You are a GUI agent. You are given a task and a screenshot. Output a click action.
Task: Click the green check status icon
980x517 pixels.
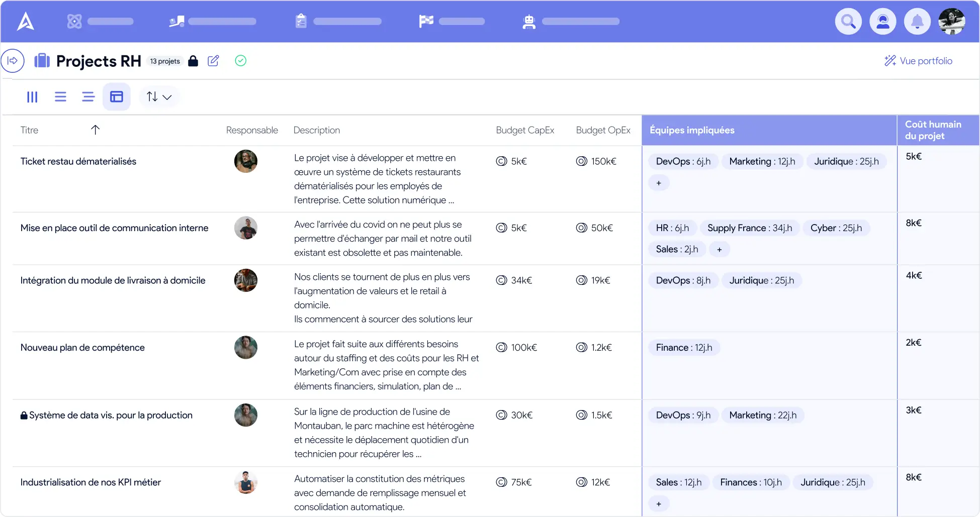click(x=241, y=61)
